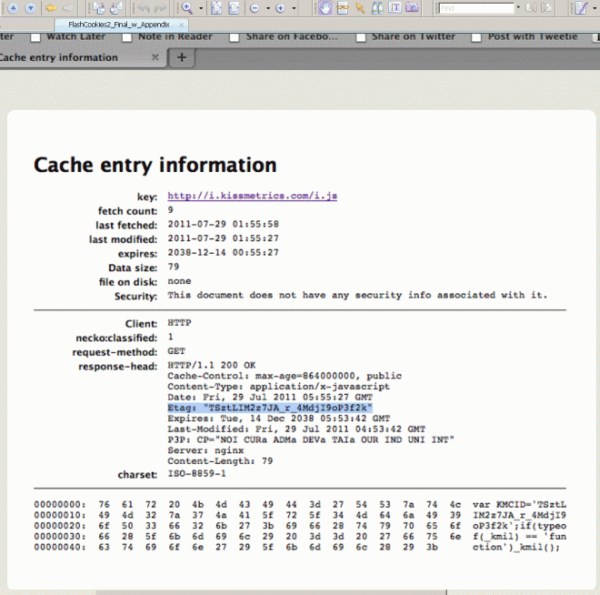Close the FlashCookies2_Final_w_Appendix tab
Viewport: 600px width, 595px height.
(x=181, y=25)
